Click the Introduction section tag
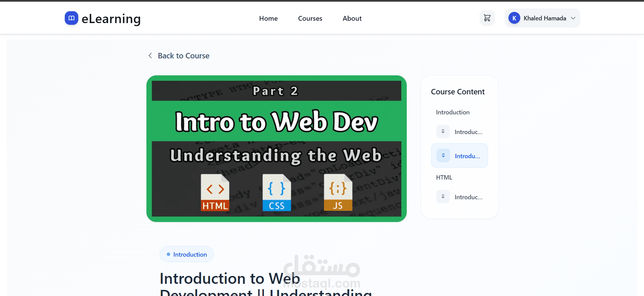This screenshot has height=296, width=644. (187, 254)
